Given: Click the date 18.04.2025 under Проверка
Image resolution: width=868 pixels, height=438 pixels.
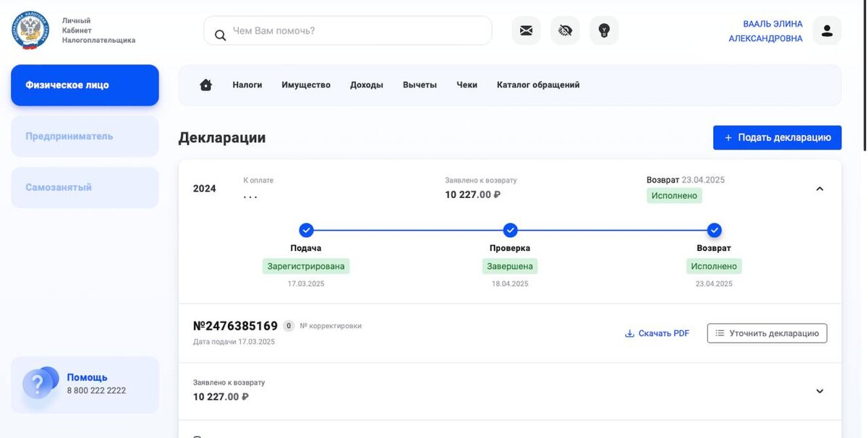Looking at the screenshot, I should [x=510, y=284].
